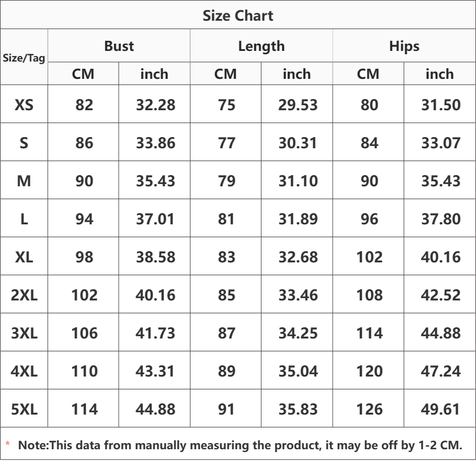Click 3XL hips inch value 44.88
Image resolution: width=476 pixels, height=461 pixels.
(x=441, y=333)
